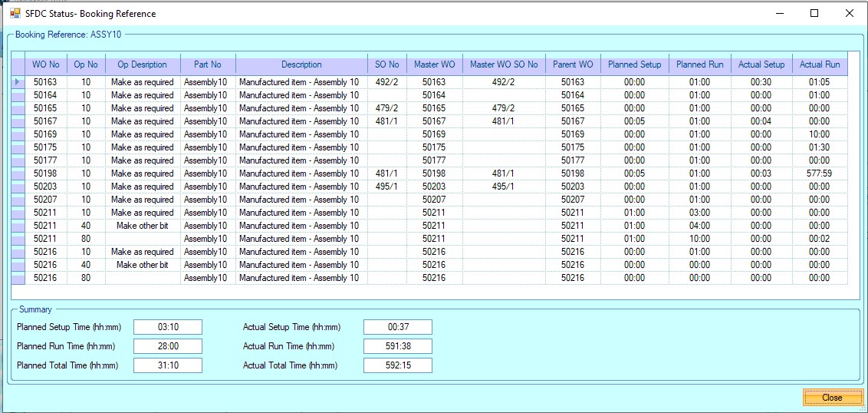This screenshot has width=868, height=413.
Task: Click SO No cell 495/1
Action: click(x=386, y=187)
